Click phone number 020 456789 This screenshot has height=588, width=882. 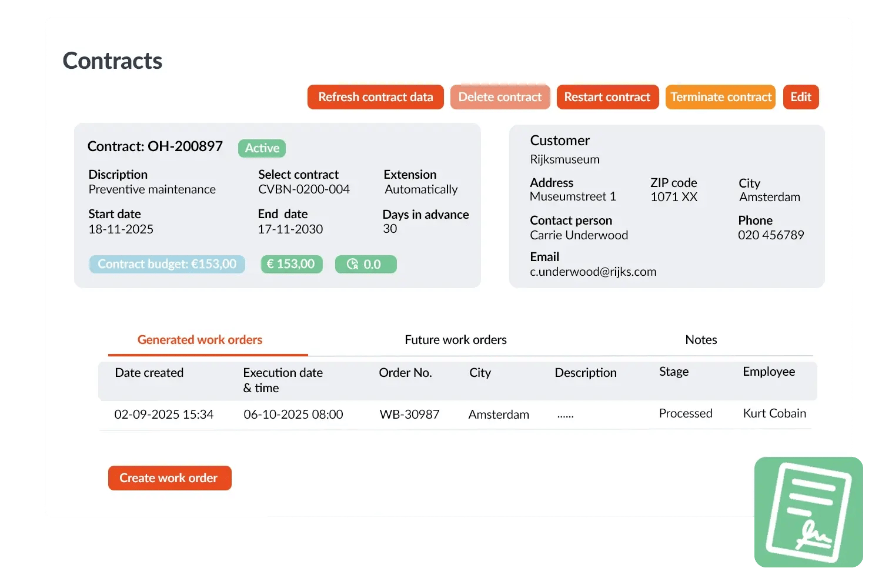[771, 235]
